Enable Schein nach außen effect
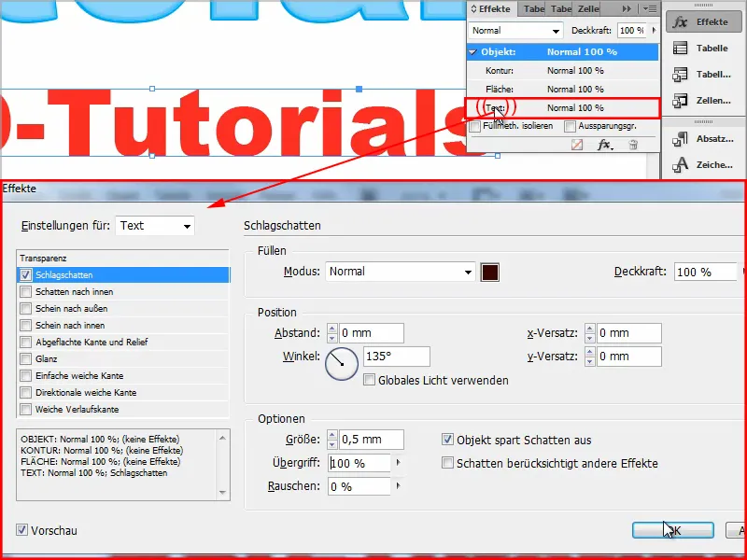 pyautogui.click(x=26, y=309)
